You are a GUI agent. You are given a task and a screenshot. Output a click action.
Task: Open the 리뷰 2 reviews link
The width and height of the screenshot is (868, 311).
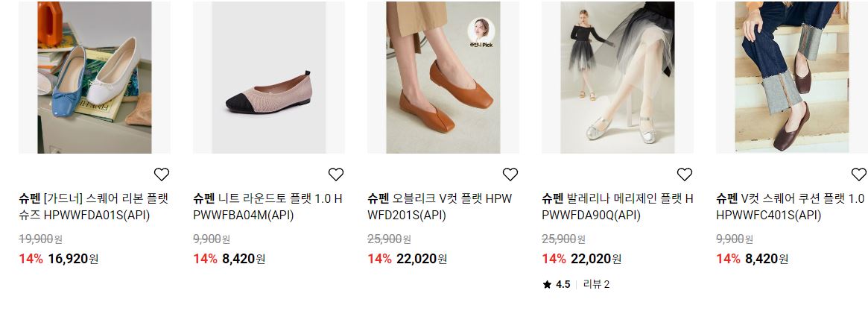[596, 284]
